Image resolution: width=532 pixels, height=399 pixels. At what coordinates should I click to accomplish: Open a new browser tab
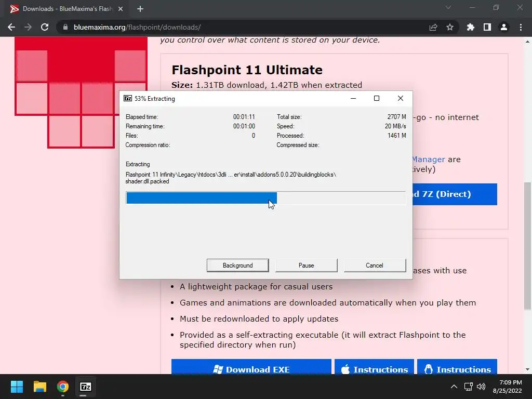click(x=140, y=9)
